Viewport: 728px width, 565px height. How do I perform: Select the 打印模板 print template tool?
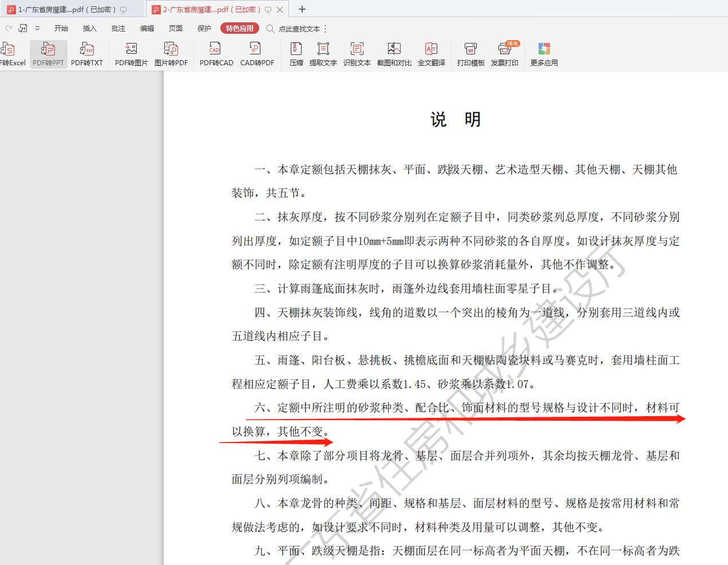[471, 54]
